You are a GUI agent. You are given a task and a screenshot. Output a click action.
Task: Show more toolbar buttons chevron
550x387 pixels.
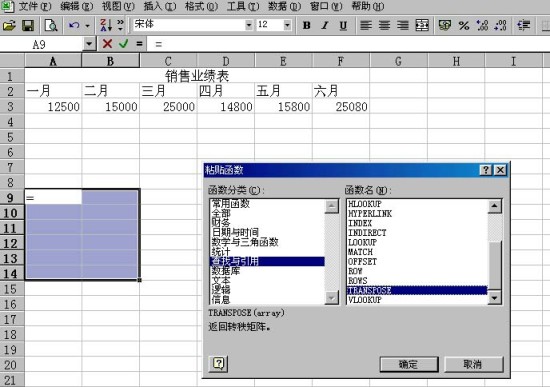[120, 25]
